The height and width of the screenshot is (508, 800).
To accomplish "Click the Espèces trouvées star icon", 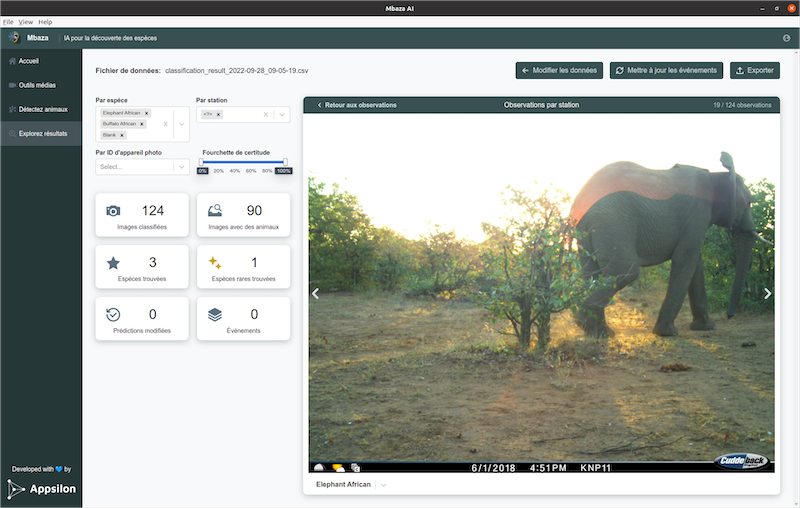I will (x=113, y=263).
